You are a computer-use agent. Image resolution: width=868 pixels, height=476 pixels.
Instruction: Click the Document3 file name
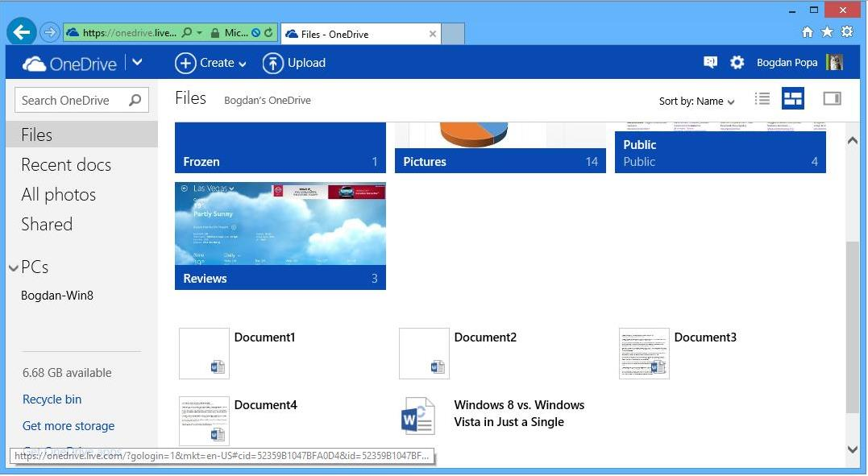tap(705, 337)
